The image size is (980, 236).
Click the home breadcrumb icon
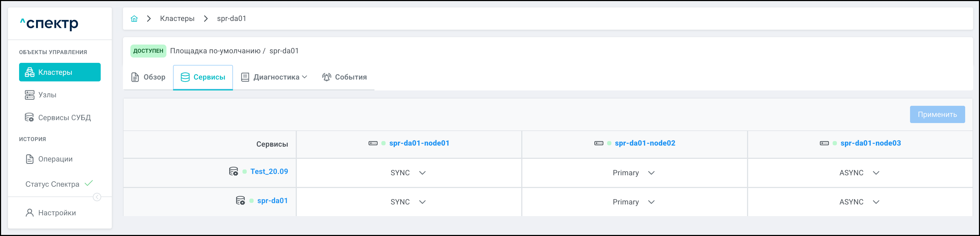(x=134, y=19)
